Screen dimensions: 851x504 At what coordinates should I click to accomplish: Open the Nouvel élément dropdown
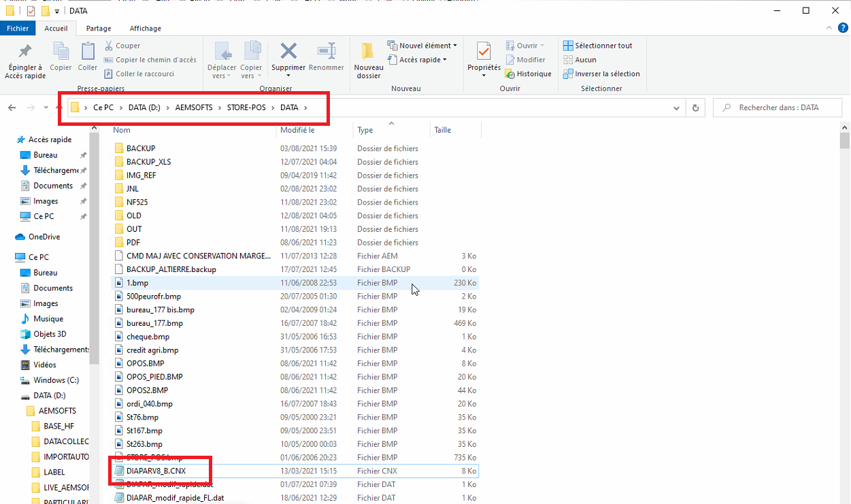click(423, 46)
